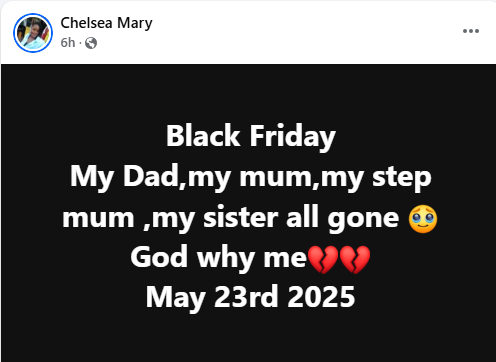Click the word "Dad" in the post
The width and height of the screenshot is (496, 362).
click(151, 176)
